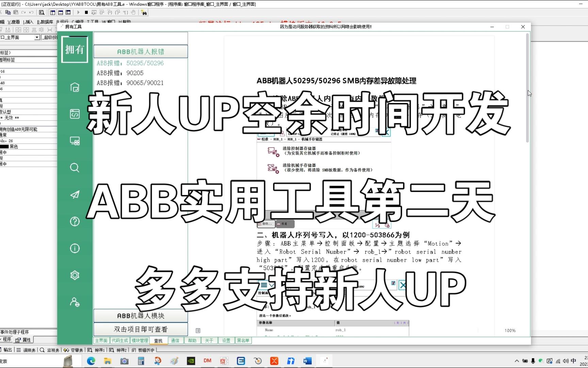The image size is (588, 368).
Task: Switch to the 程序 tab in IDE
Action: (x=6, y=339)
